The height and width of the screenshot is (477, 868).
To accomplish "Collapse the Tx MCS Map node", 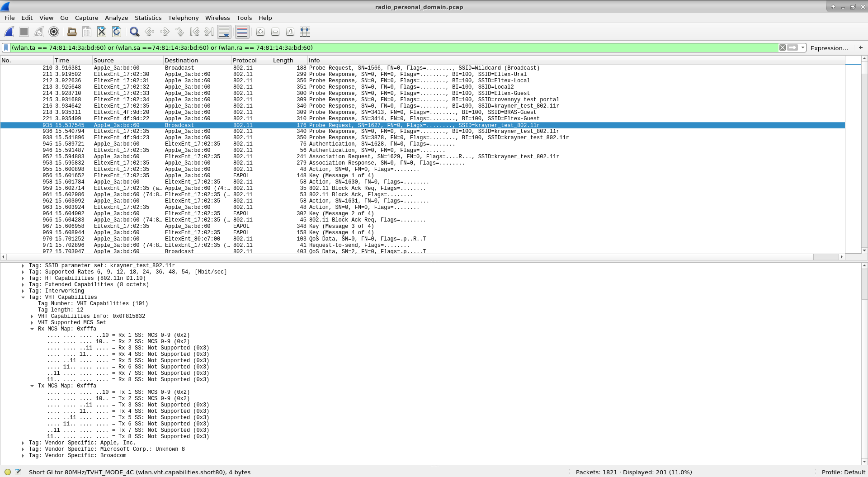I will point(32,386).
